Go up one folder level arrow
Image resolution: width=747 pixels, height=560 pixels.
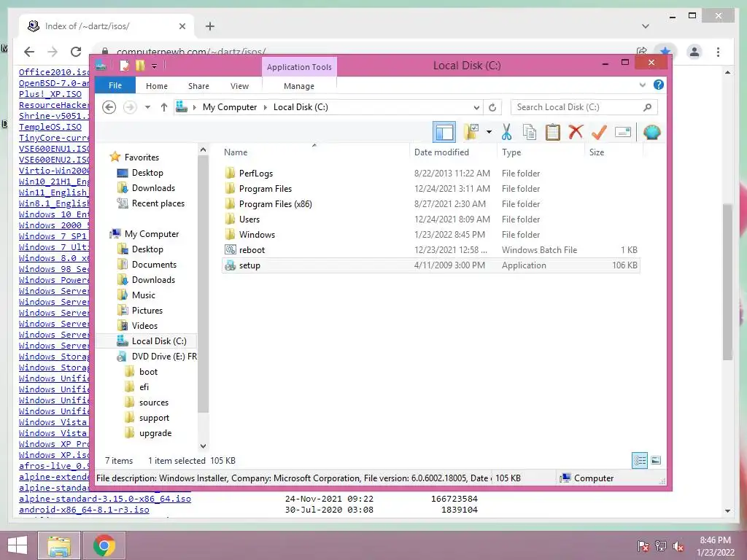(x=164, y=107)
